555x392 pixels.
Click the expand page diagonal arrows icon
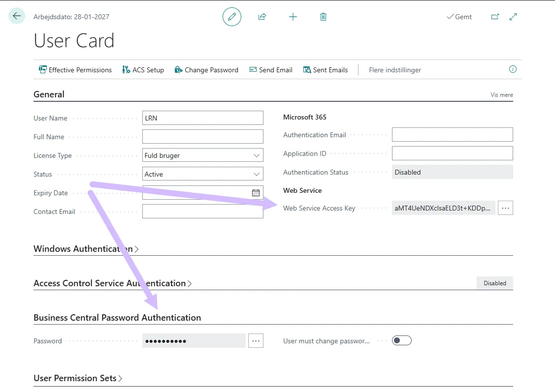click(x=513, y=17)
